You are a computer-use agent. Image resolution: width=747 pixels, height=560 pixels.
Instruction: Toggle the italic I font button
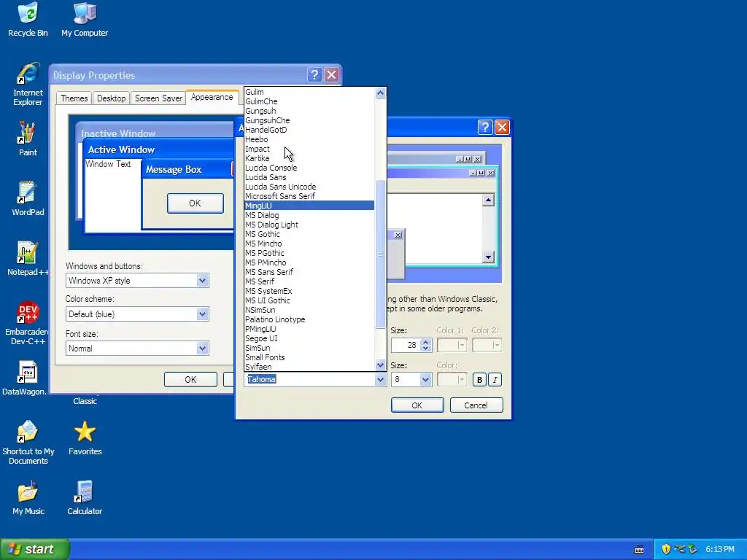pyautogui.click(x=495, y=379)
